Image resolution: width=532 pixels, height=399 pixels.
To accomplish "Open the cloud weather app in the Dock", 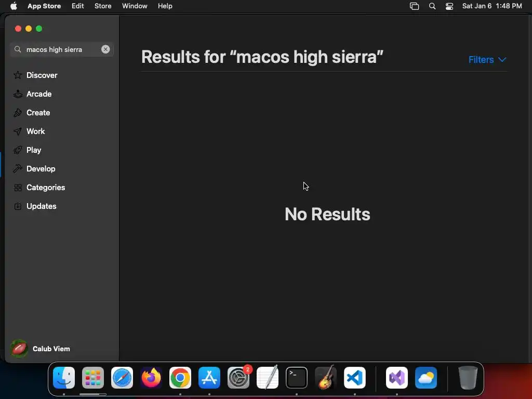I will coord(426,378).
